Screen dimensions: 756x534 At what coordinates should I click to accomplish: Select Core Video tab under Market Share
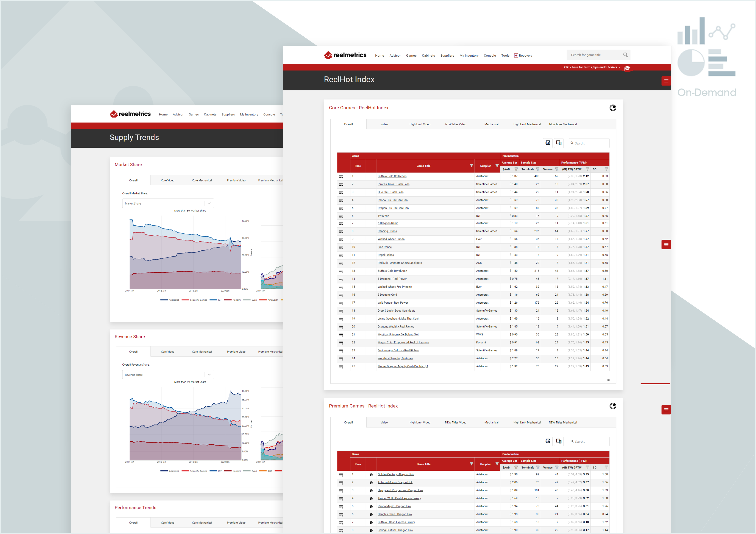click(168, 180)
